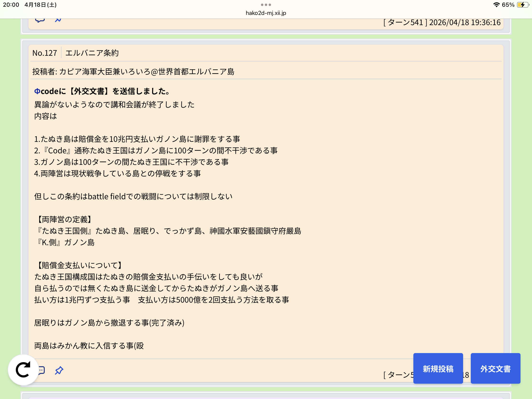Click the pushpin icon of the previous post at top
The height and width of the screenshot is (399, 532).
tap(58, 20)
